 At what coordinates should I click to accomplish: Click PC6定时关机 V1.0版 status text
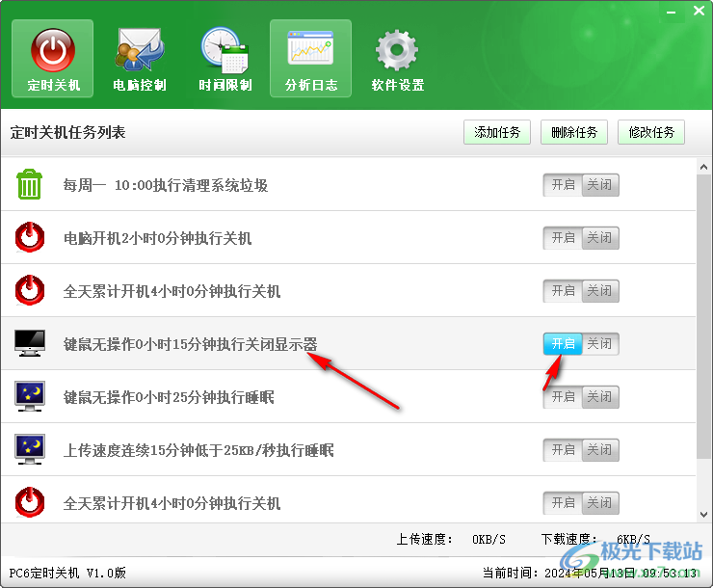tap(67, 573)
